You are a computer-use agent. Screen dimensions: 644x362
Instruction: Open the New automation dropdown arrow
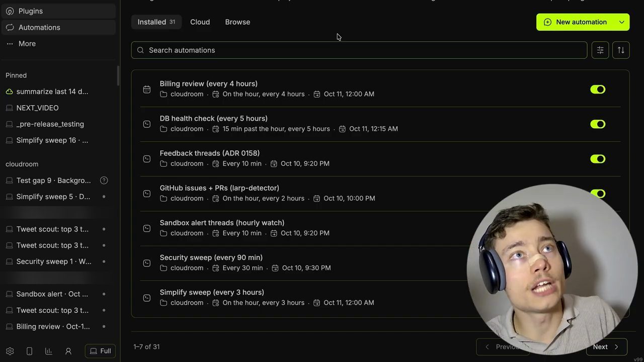click(x=622, y=22)
